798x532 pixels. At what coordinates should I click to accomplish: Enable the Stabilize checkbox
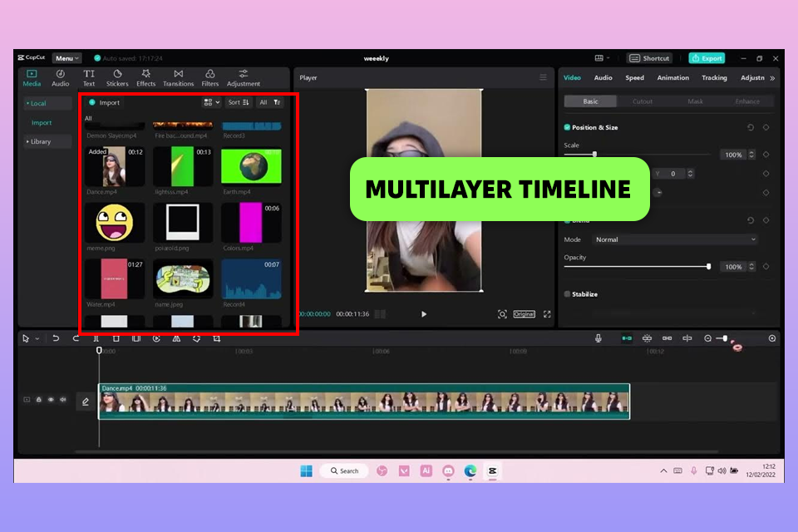tap(567, 294)
